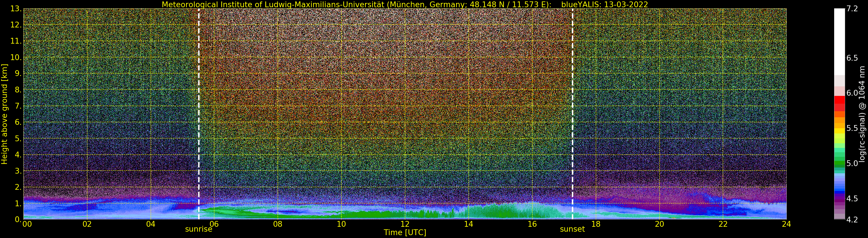Click the '00' time axis tick label

click(x=27, y=224)
